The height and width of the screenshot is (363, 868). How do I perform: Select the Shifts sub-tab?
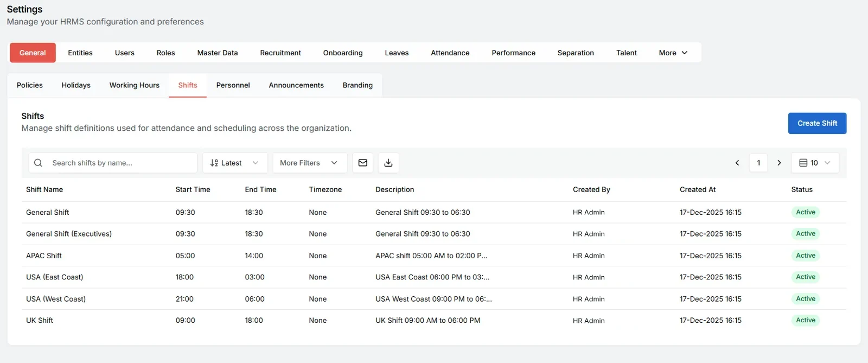pyautogui.click(x=188, y=85)
